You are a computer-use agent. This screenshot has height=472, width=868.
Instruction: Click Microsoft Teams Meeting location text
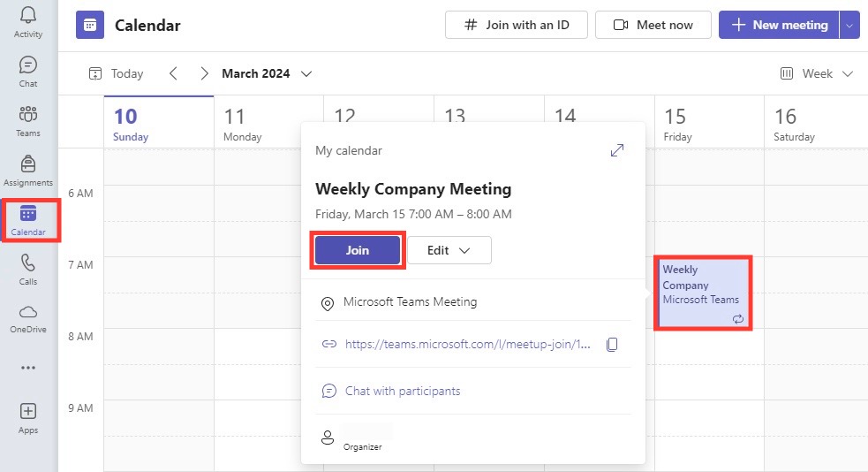410,302
